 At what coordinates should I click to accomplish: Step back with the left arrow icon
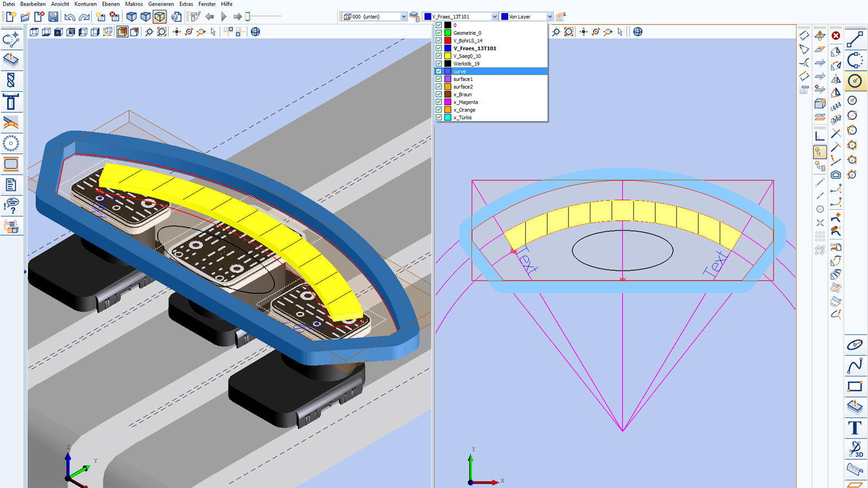pyautogui.click(x=209, y=17)
